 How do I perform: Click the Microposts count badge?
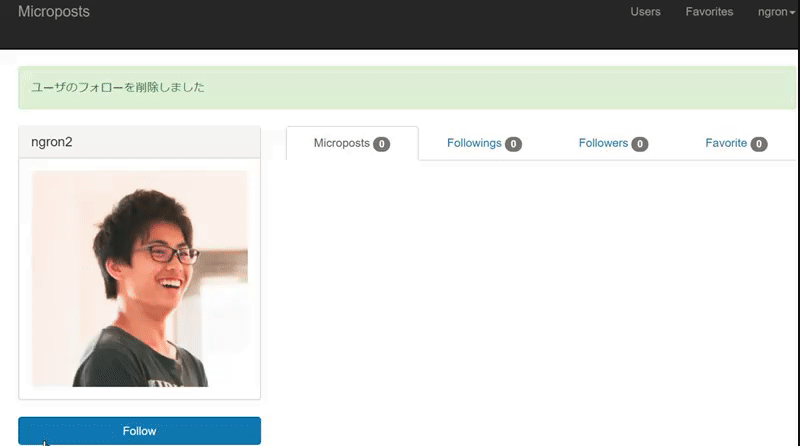tap(381, 144)
